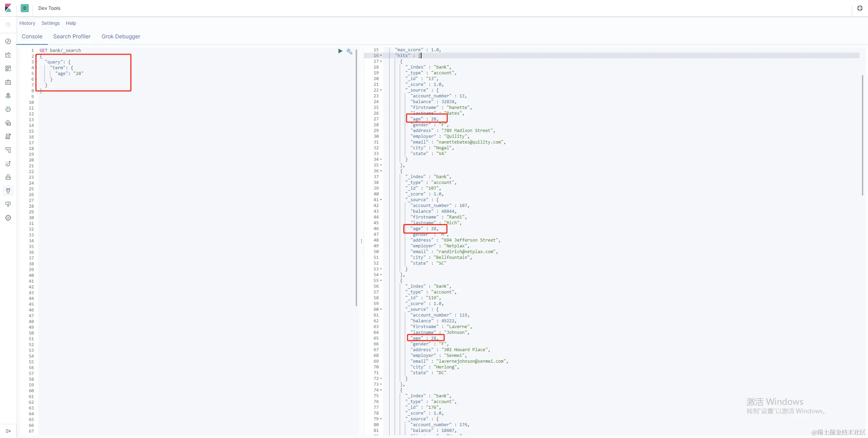Switch to the Grok Debugger tab
The height and width of the screenshot is (438, 868).
point(121,36)
